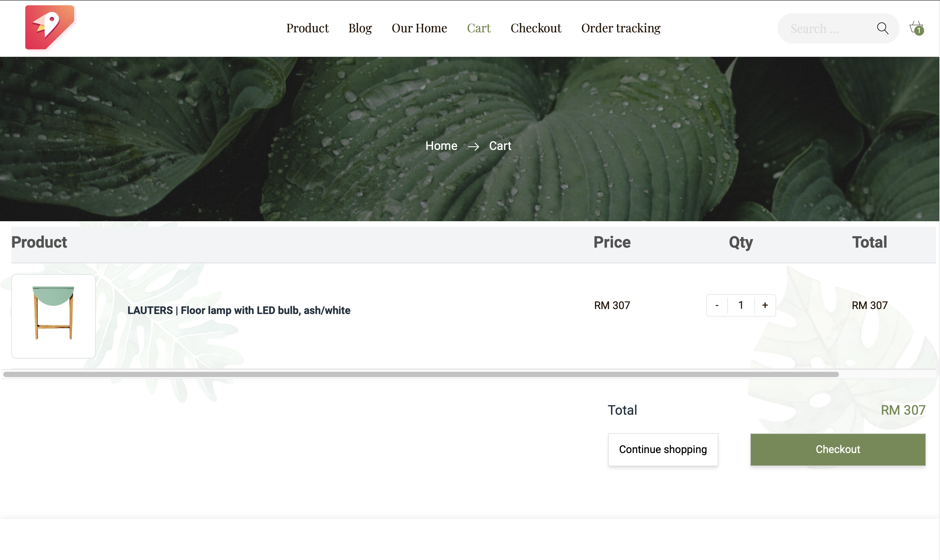The width and height of the screenshot is (940, 560).
Task: Increase quantity with the plus button
Action: (765, 305)
